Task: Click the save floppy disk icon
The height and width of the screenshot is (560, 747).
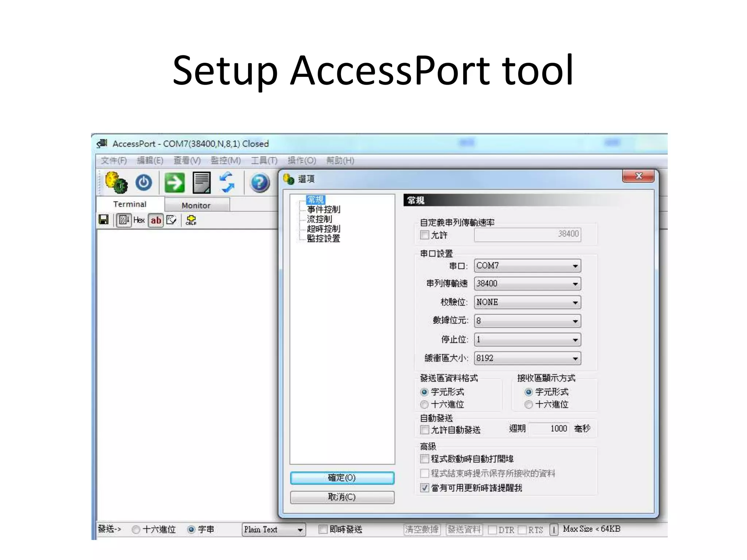Action: click(104, 219)
